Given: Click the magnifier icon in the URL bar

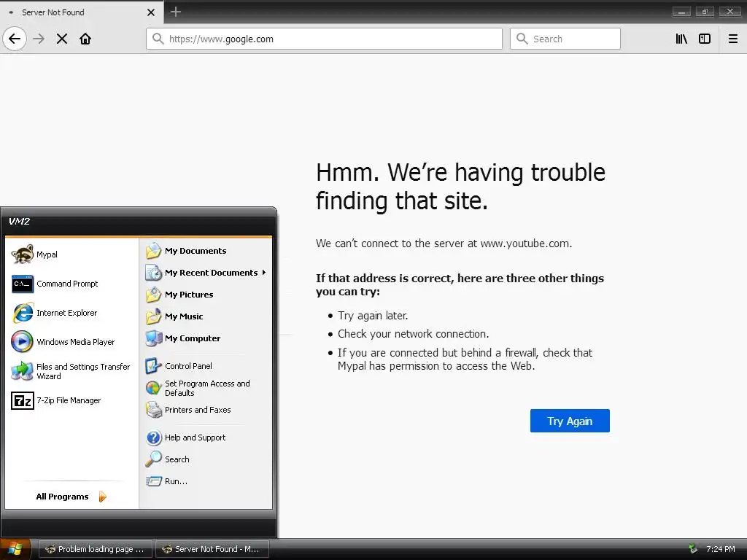Looking at the screenshot, I should 158,39.
